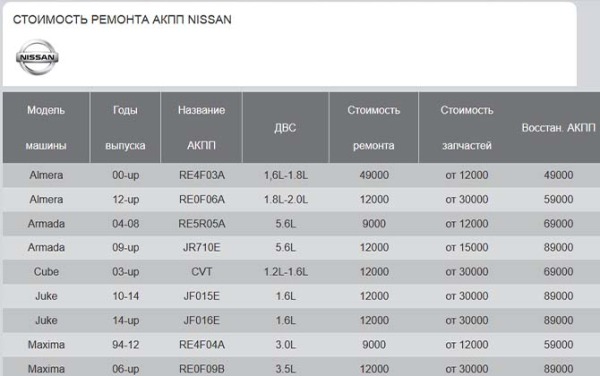Select the Juke cell in the 10-14 row
The width and height of the screenshot is (600, 376).
(x=46, y=296)
